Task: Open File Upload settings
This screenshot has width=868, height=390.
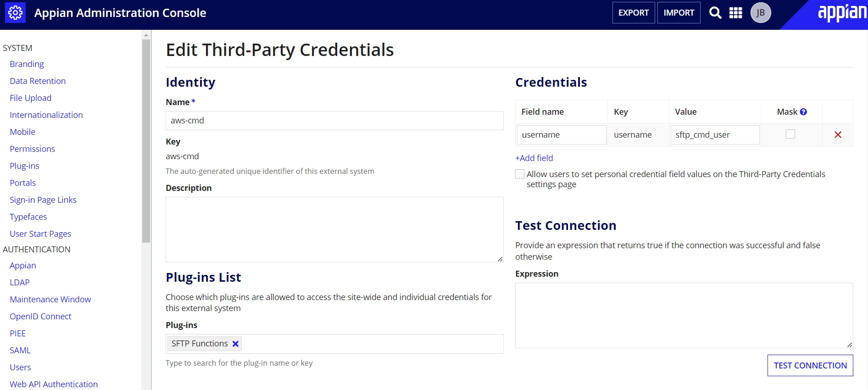Action: pos(31,98)
